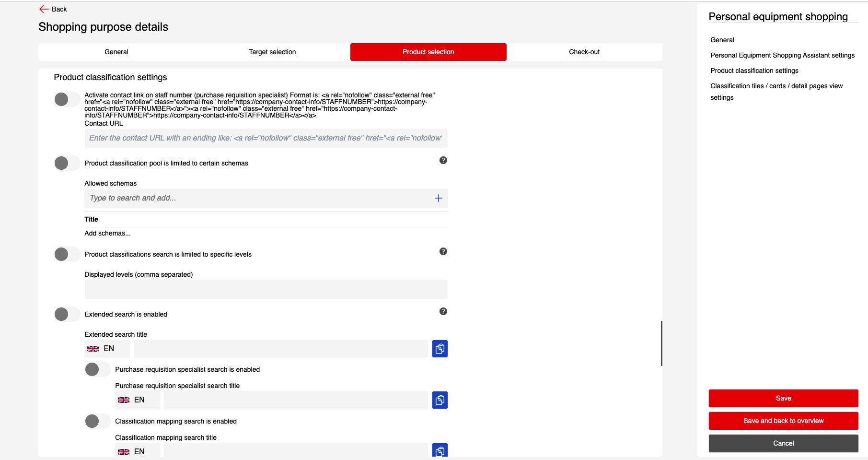The image size is (868, 460).
Task: Click the Contact URL input field
Action: point(266,138)
